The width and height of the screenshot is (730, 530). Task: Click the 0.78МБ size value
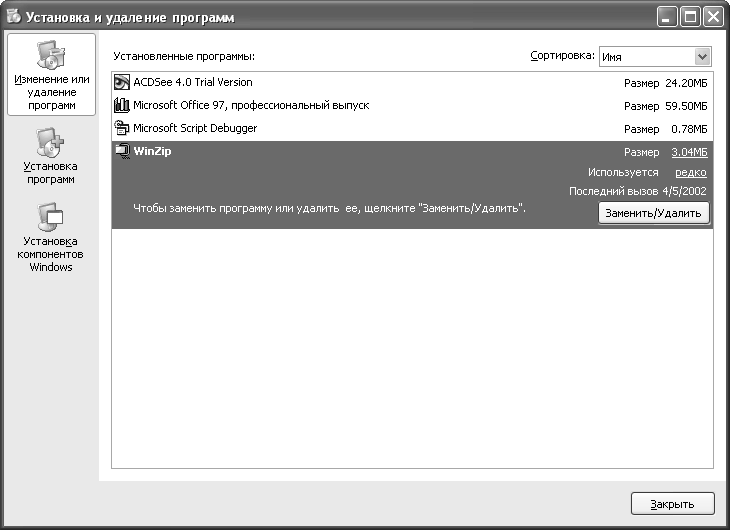[689, 129]
